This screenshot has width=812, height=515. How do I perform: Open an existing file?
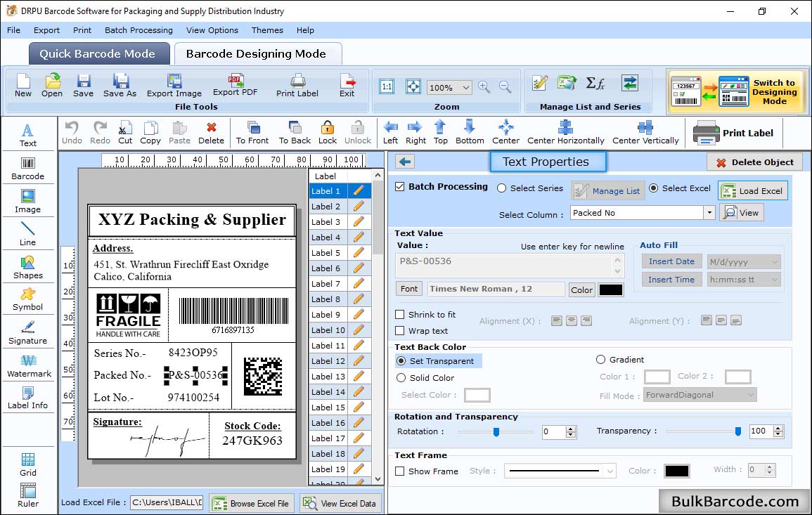point(52,86)
